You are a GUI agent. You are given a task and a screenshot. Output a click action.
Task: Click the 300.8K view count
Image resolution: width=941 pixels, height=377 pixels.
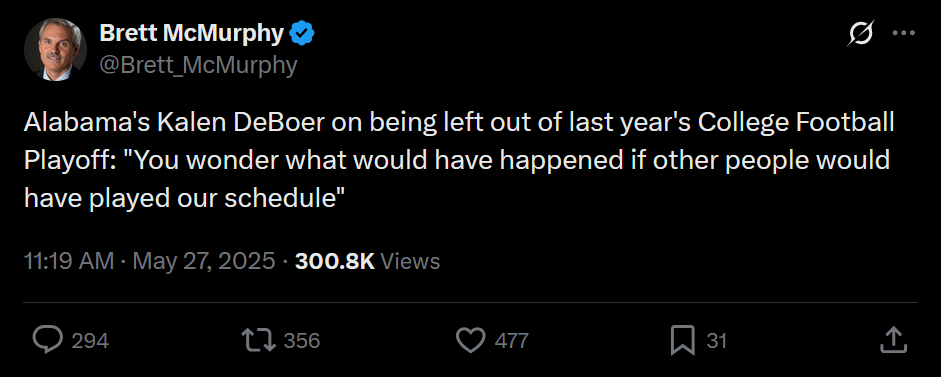335,261
